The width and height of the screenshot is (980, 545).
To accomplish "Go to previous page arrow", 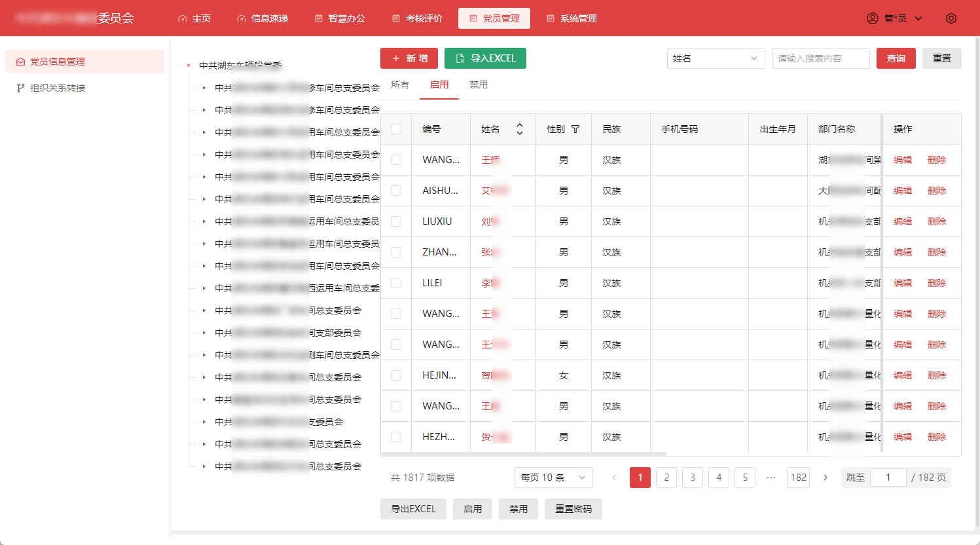I will coord(614,478).
